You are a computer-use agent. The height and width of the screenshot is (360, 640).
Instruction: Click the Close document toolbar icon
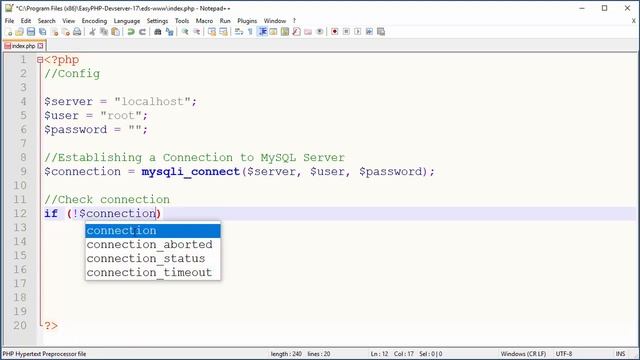[x=54, y=32]
